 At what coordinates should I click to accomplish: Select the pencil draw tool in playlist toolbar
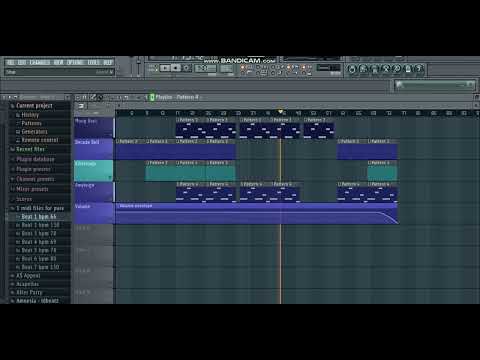point(93,97)
